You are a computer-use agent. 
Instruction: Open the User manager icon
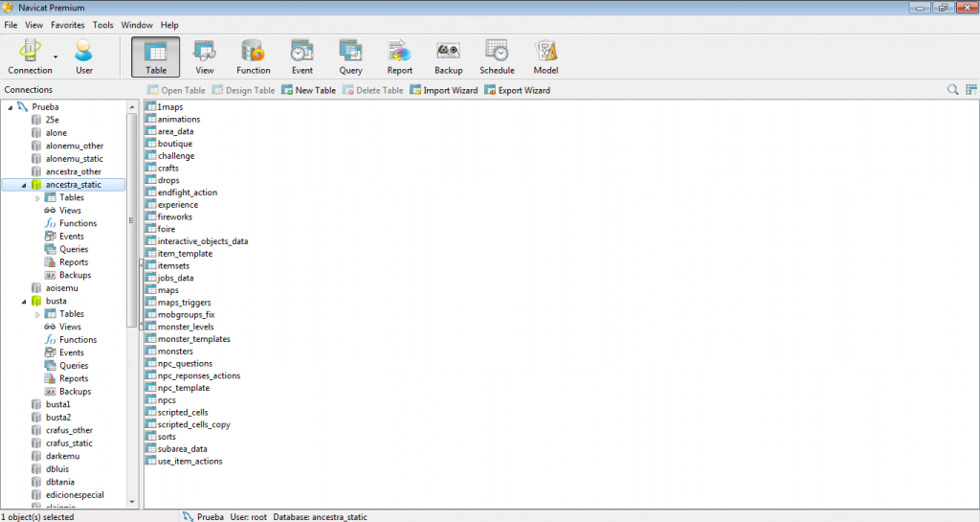tap(84, 57)
